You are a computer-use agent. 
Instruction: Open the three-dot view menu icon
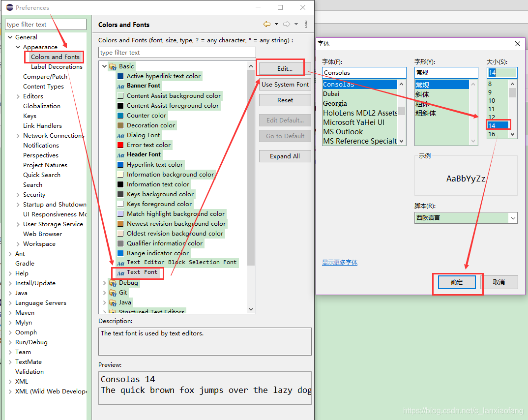pos(306,24)
